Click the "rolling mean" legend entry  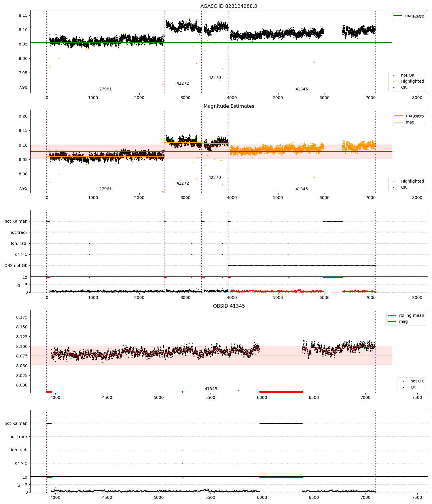[x=406, y=315]
